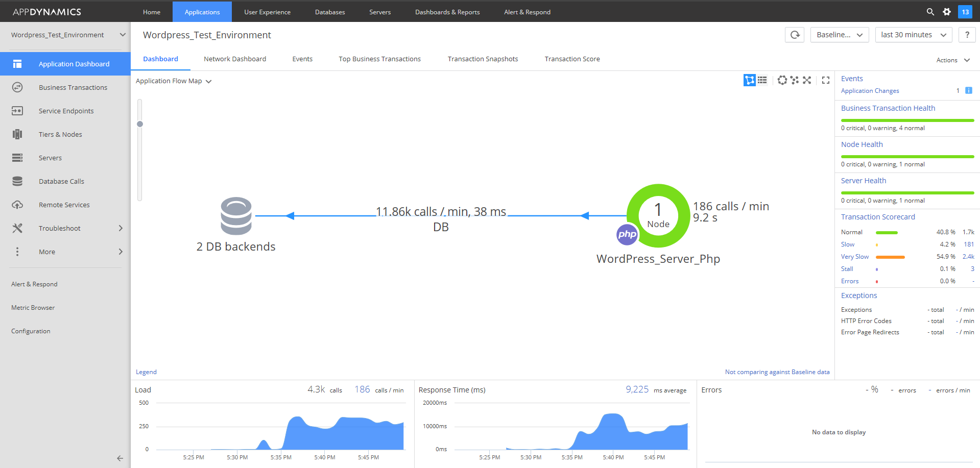This screenshot has height=468, width=980.
Task: Click the php badge on the node
Action: 627,234
